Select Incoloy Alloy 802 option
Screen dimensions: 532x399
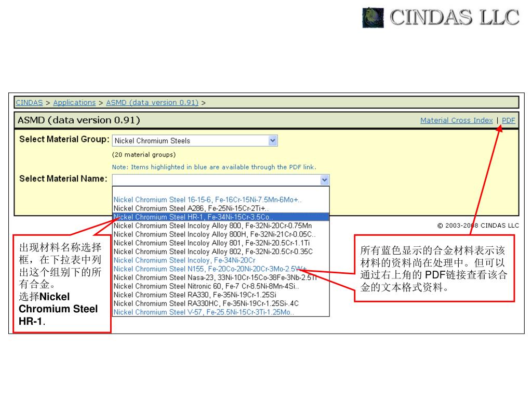click(221, 251)
